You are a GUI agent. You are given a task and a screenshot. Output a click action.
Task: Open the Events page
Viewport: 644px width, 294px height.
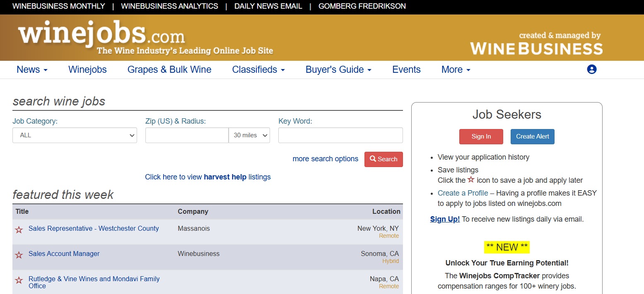pyautogui.click(x=406, y=69)
